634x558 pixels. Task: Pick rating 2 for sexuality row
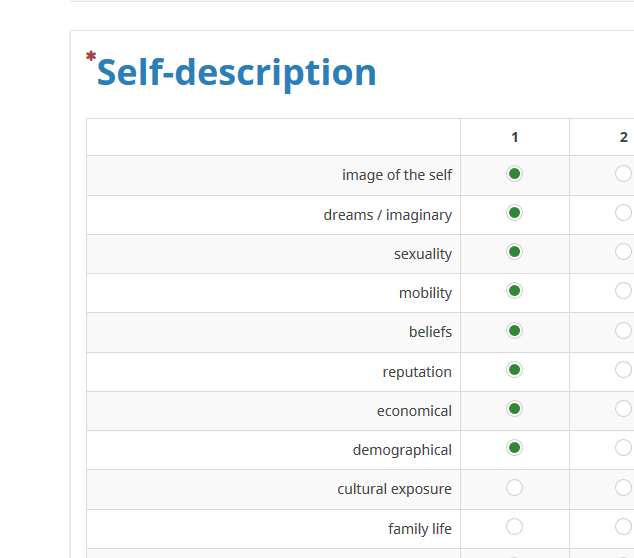point(623,252)
